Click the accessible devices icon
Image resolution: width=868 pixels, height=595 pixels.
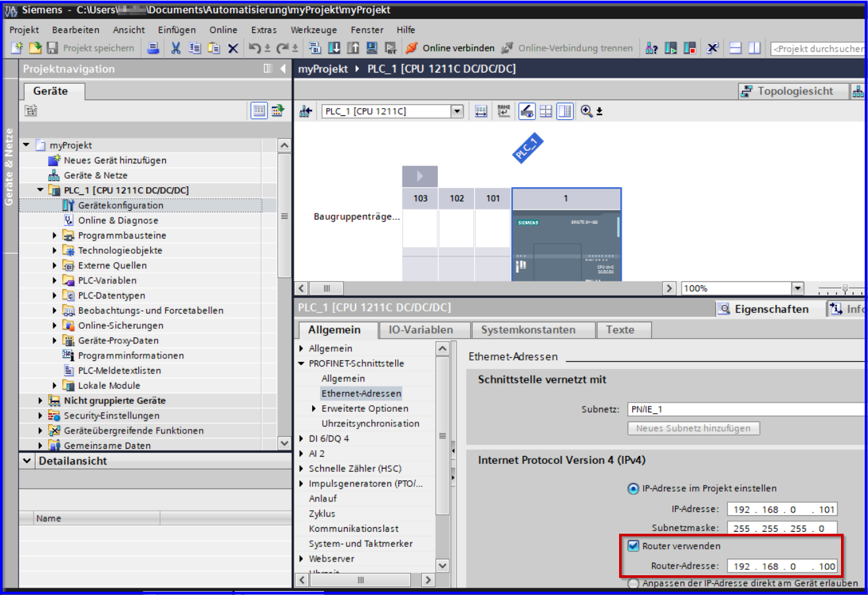point(651,48)
